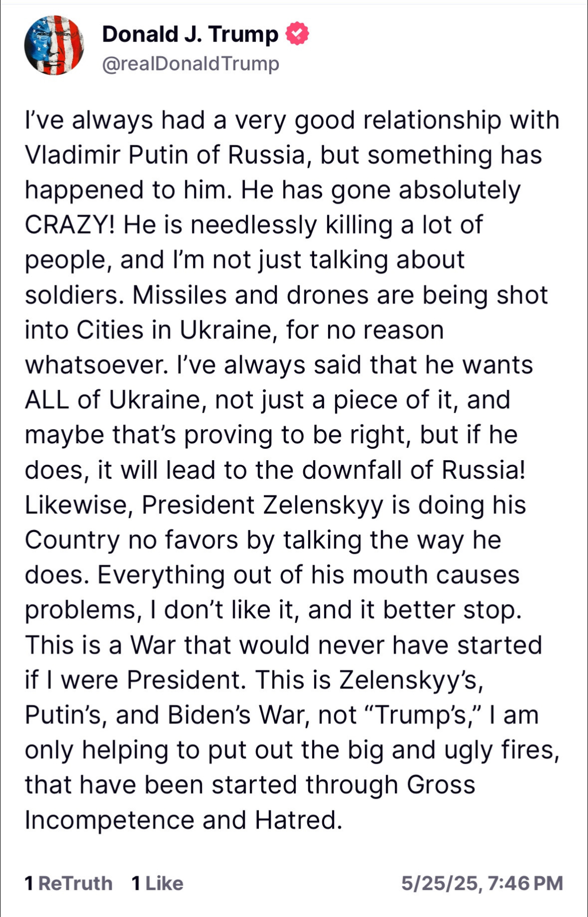
Task: Click the word Like label
Action: 164,883
